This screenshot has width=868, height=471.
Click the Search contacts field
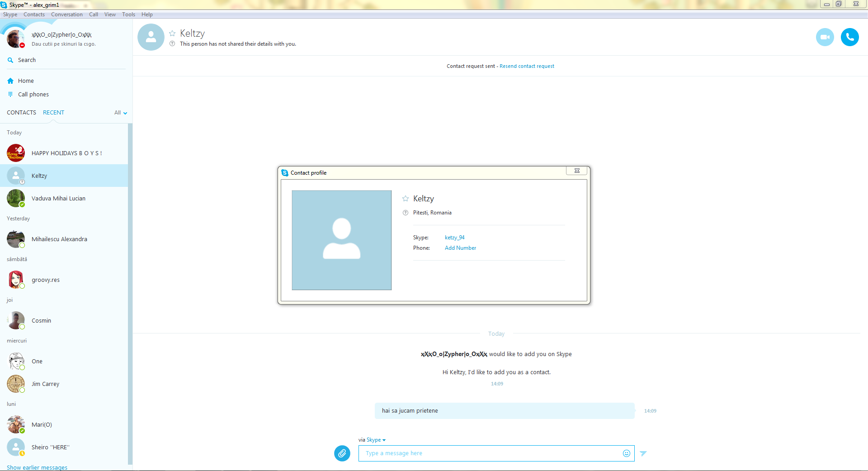tap(66, 60)
